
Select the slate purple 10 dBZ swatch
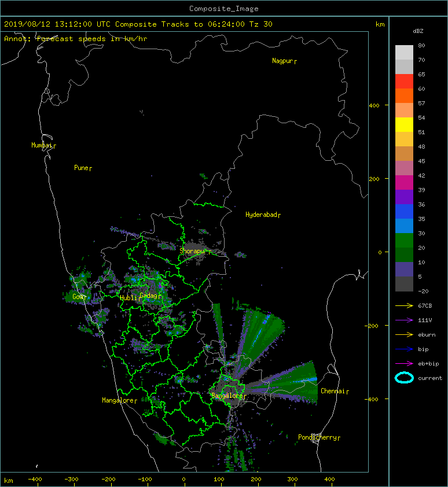tap(404, 269)
